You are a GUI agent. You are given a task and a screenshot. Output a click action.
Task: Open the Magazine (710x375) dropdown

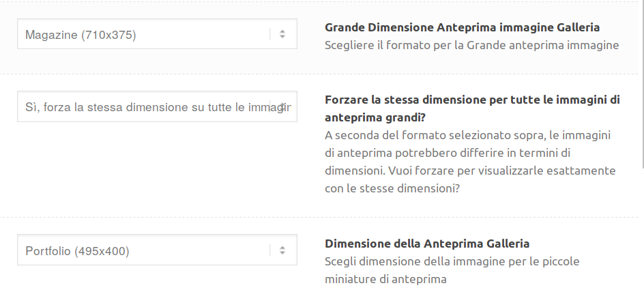pos(157,33)
